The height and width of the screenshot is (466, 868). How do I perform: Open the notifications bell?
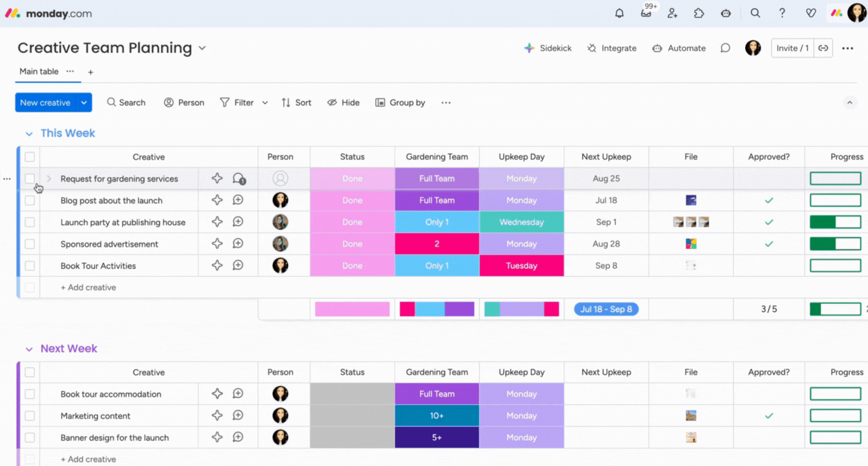pyautogui.click(x=619, y=14)
